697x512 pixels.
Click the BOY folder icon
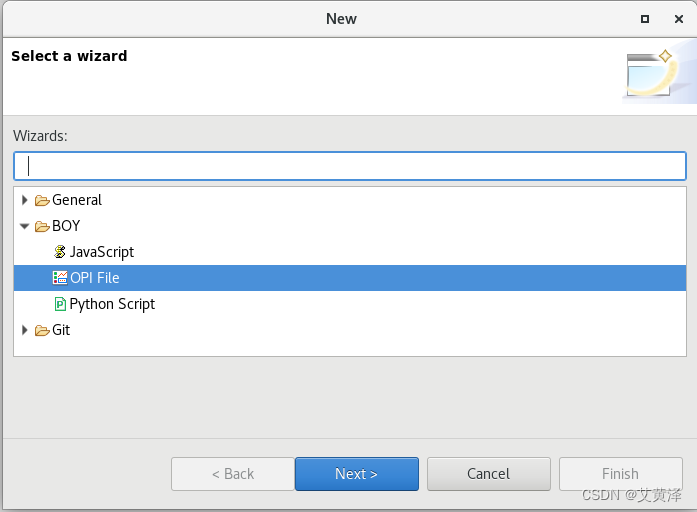(x=42, y=227)
